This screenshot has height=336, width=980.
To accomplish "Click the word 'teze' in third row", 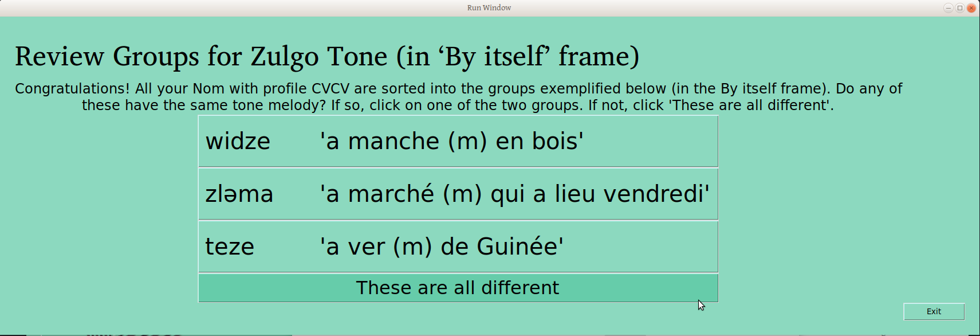I will click(x=230, y=247).
